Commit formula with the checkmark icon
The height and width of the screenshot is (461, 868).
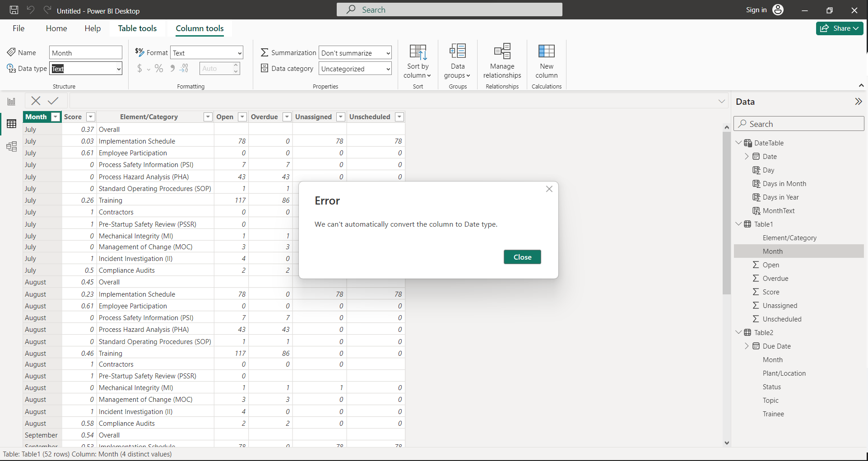point(53,101)
